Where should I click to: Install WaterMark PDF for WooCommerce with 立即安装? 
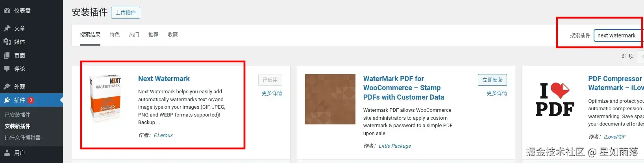[x=492, y=80]
